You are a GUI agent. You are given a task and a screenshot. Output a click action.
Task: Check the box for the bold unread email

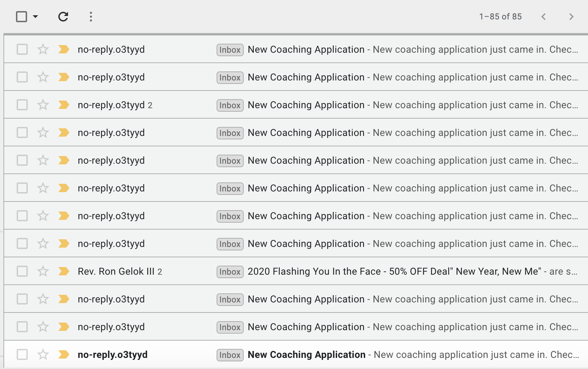22,354
